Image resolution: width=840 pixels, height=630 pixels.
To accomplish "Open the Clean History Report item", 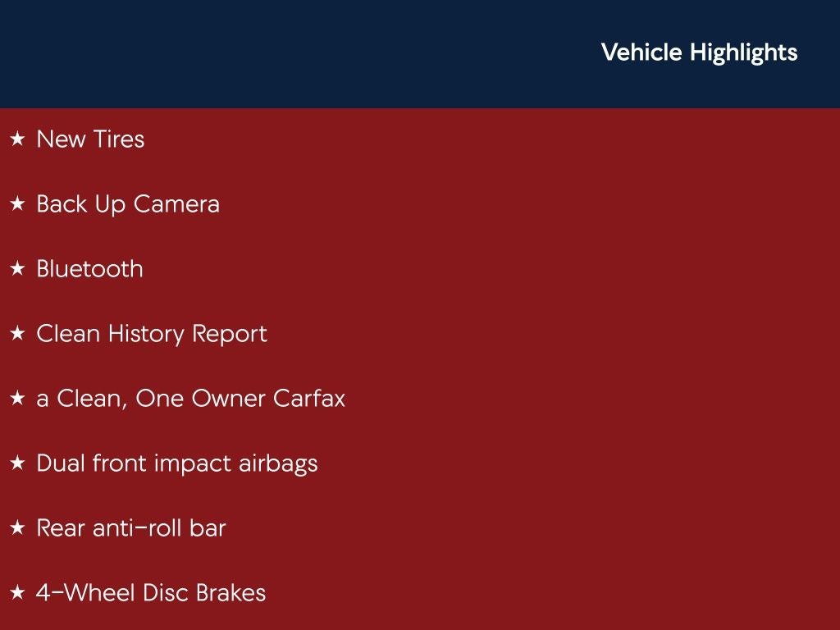I will [152, 334].
